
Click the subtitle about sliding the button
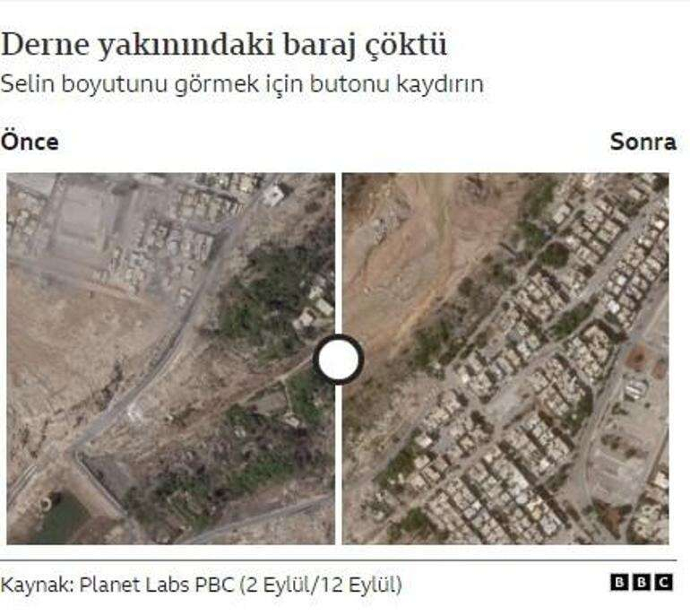tap(242, 84)
